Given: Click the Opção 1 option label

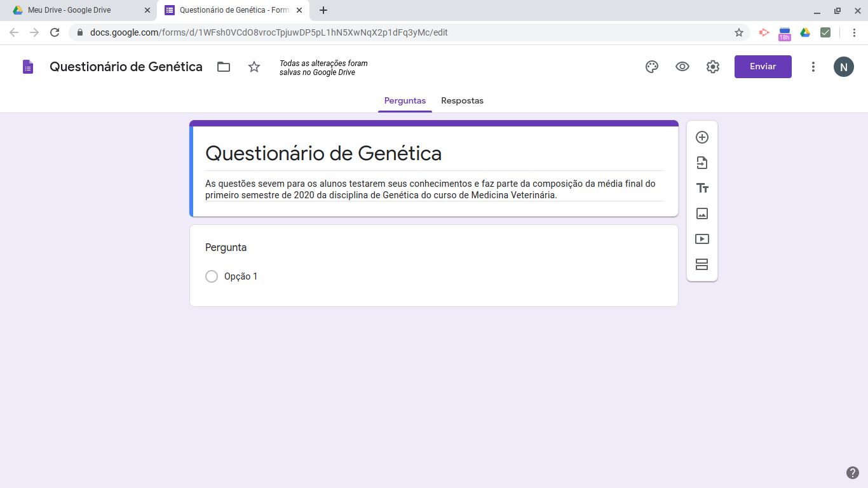Looking at the screenshot, I should (241, 276).
